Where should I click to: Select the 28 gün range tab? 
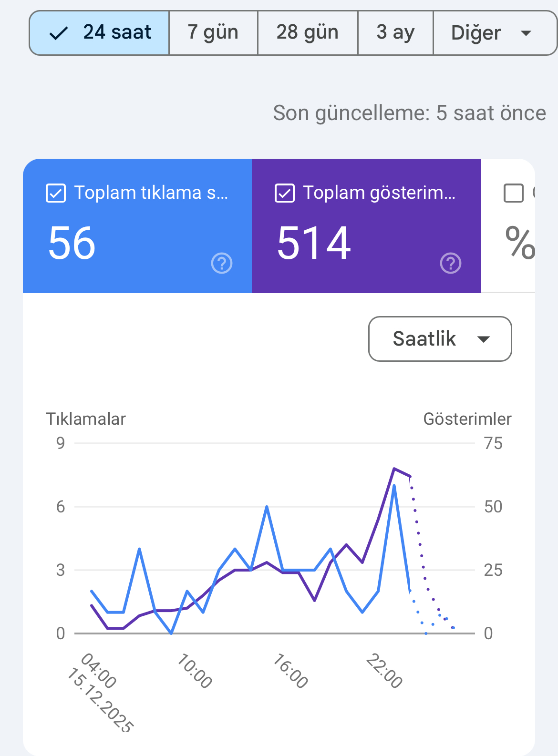click(308, 33)
